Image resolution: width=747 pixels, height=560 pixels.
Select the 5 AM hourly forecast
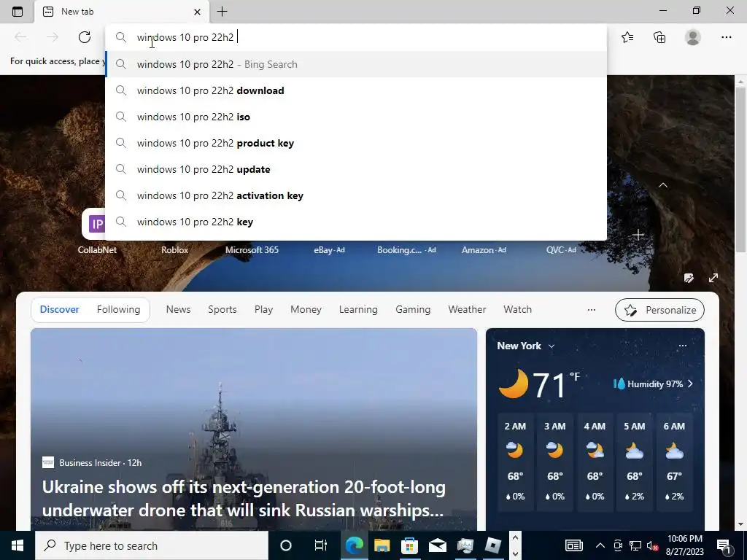(x=634, y=462)
